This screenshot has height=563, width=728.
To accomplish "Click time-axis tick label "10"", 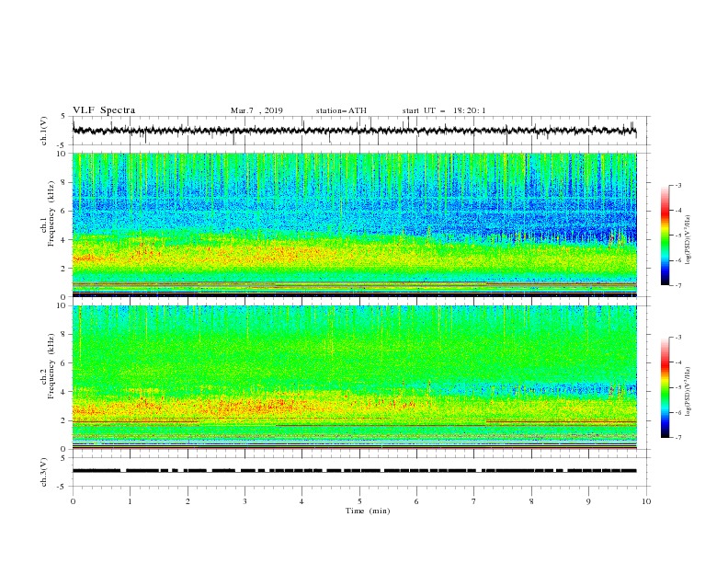I will (x=646, y=501).
